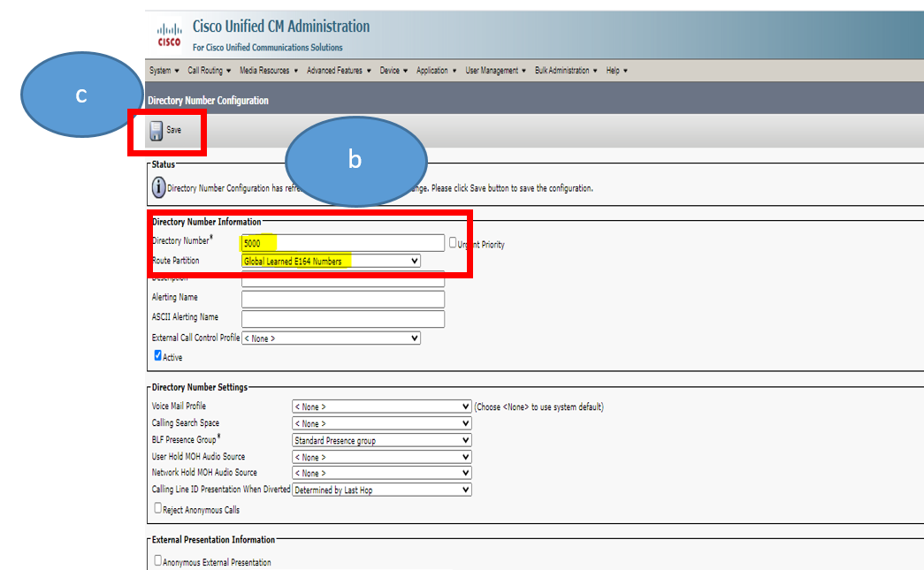Click the 'Choose <None> to use system default' note
This screenshot has width=924, height=570.
[539, 407]
